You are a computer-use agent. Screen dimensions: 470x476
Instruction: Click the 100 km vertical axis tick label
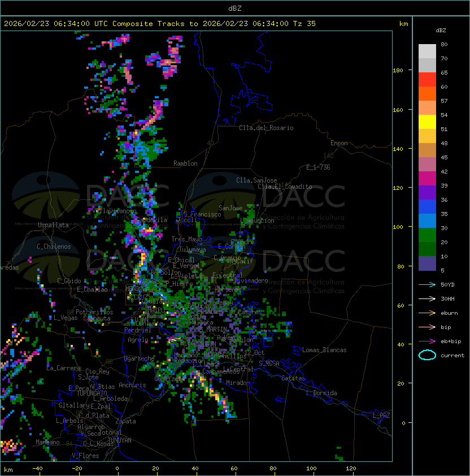[398, 227]
